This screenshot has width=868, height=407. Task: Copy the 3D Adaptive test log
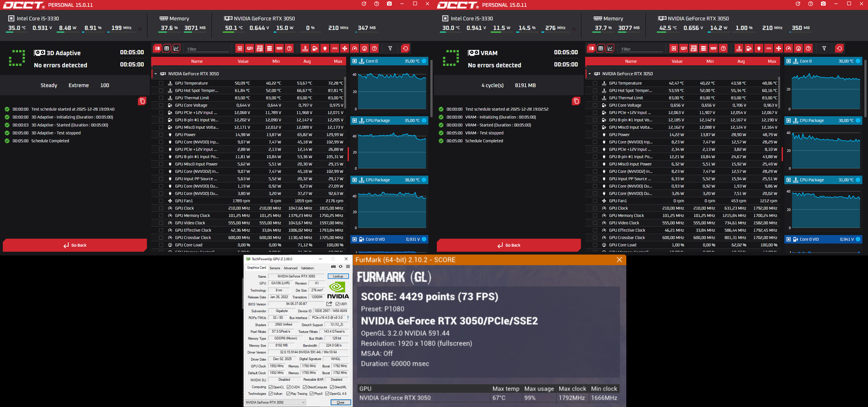point(142,101)
